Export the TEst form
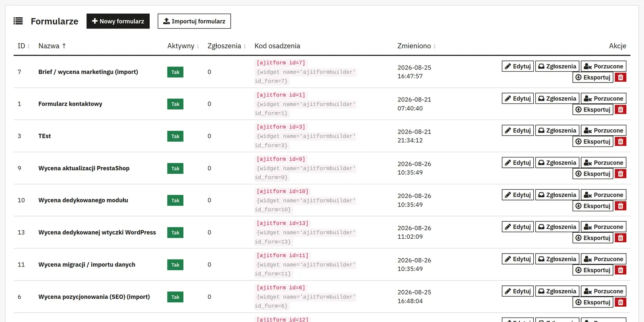 pyautogui.click(x=593, y=142)
